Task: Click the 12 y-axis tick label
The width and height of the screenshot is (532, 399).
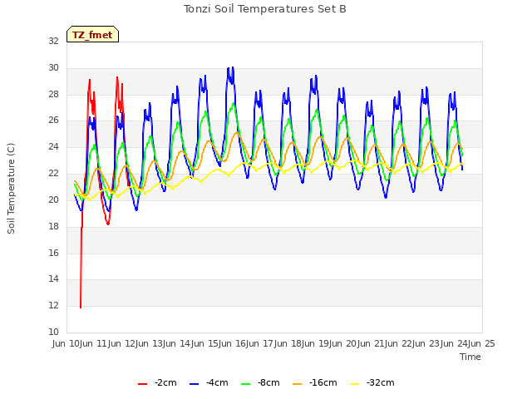Action: click(x=53, y=305)
